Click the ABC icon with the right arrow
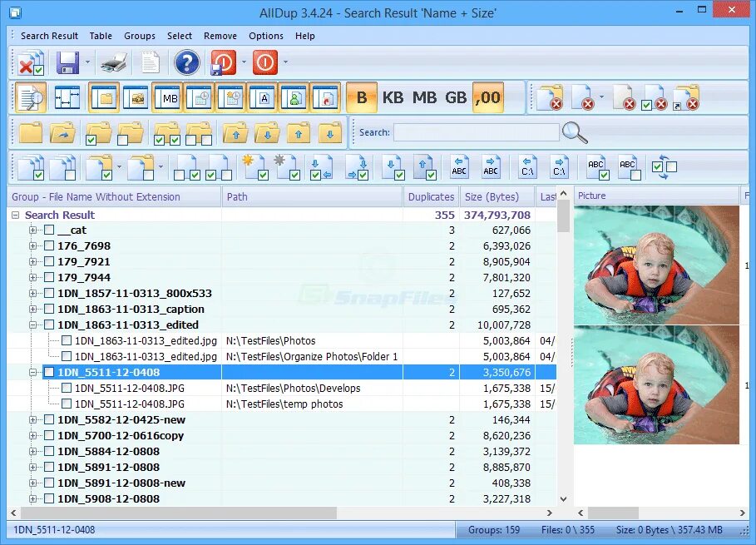 pos(491,167)
